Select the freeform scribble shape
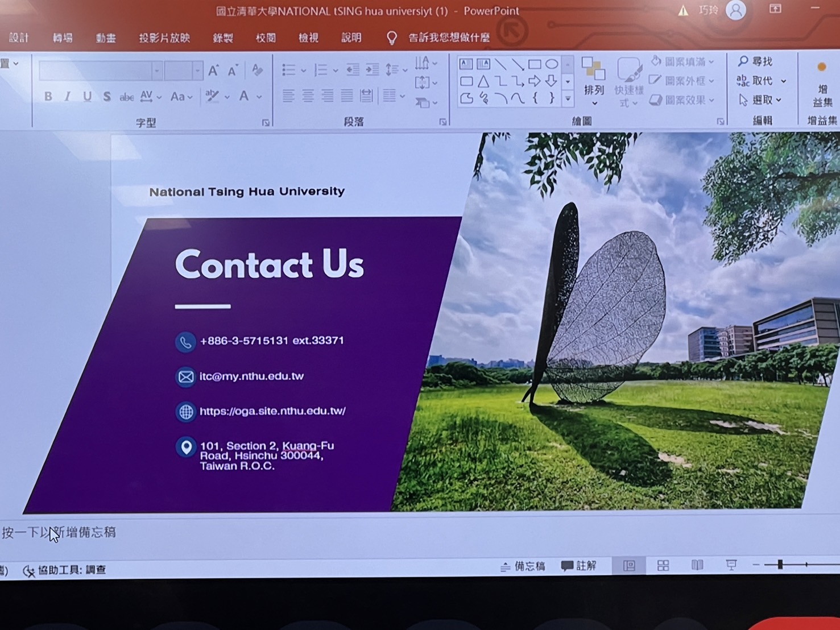Screen dimensions: 840x630 [484, 98]
